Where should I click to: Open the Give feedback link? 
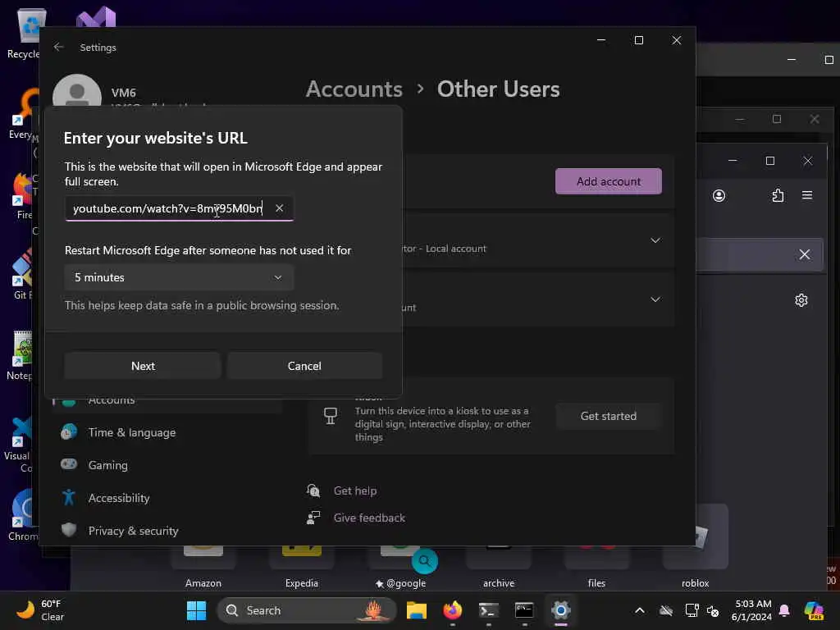(x=369, y=518)
